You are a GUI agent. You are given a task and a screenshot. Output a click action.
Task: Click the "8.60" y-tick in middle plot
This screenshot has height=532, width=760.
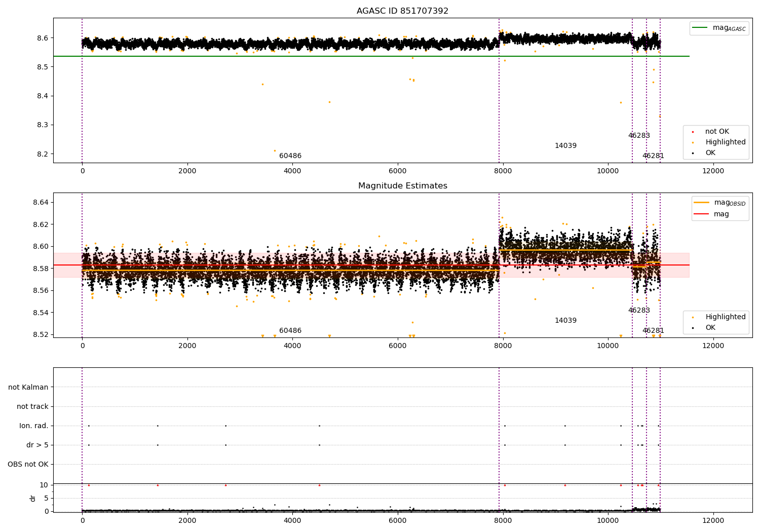(41, 247)
